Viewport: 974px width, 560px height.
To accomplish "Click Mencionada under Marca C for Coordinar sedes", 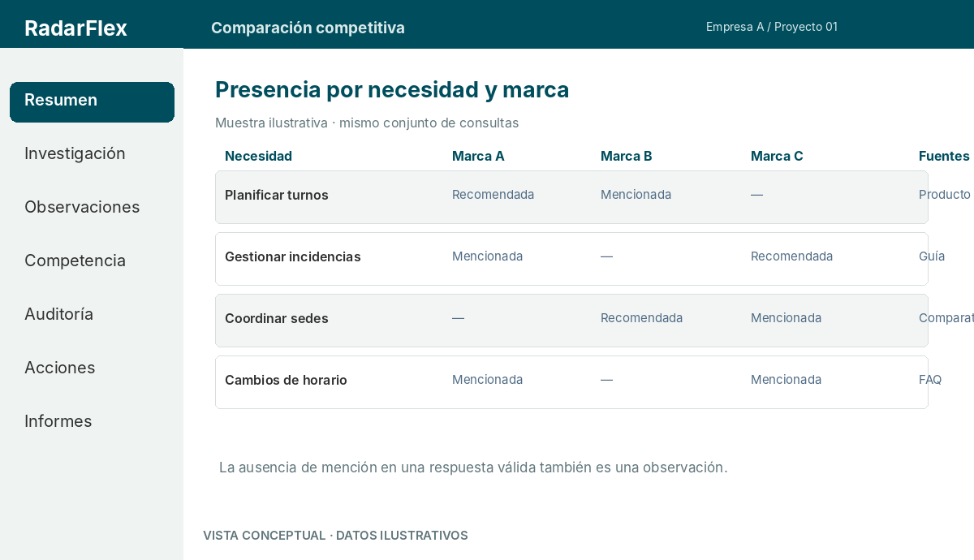I will [x=786, y=318].
